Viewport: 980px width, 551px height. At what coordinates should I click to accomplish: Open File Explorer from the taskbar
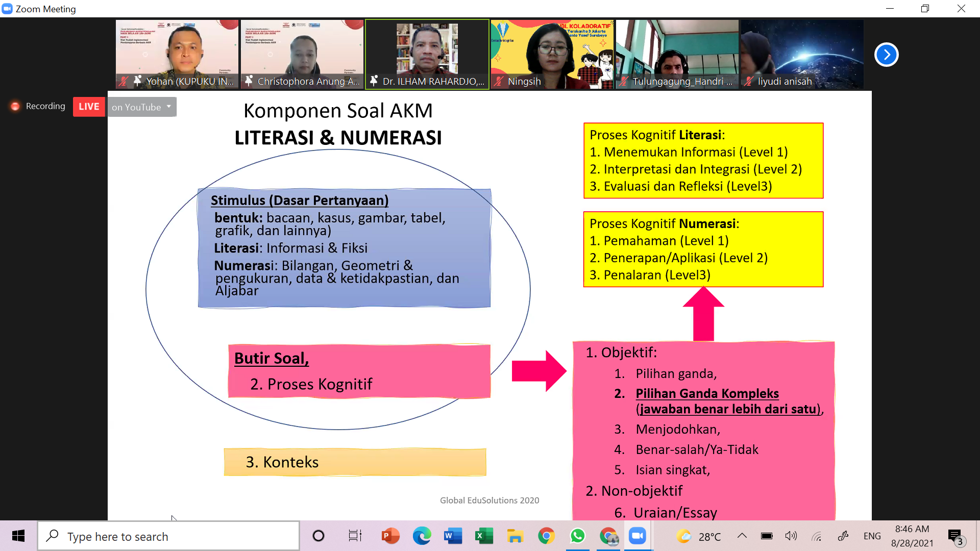pos(515,536)
